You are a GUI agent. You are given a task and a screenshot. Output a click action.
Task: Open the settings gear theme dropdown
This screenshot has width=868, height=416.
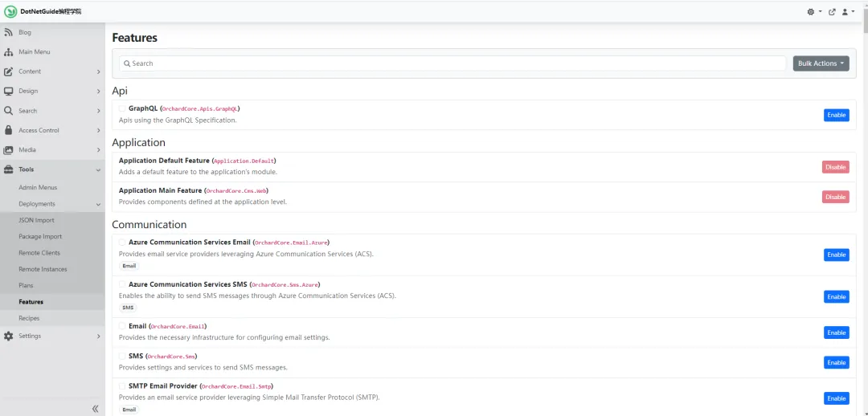click(814, 11)
